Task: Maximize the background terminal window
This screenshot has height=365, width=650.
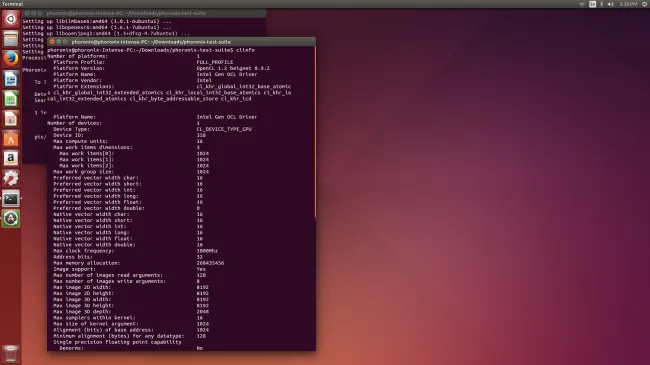Action: click(x=40, y=13)
